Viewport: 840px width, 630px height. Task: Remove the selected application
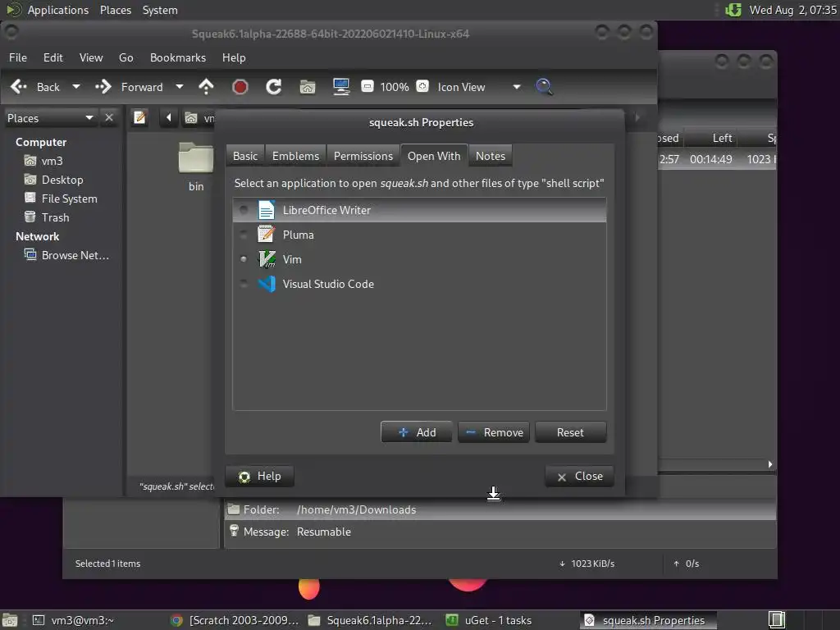point(493,432)
